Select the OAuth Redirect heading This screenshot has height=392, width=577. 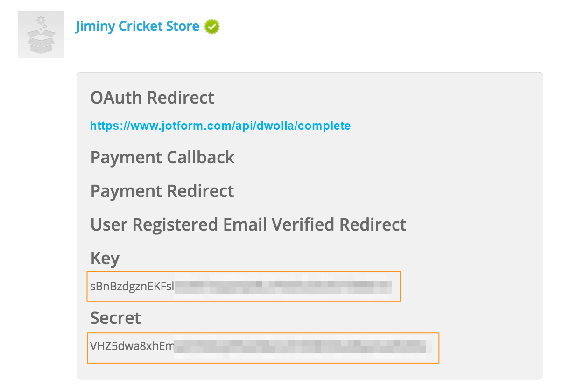152,98
